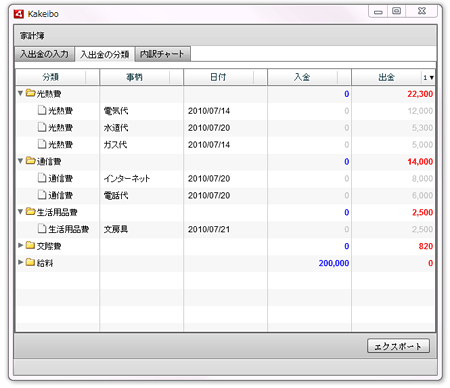Image resolution: width=450 pixels, height=388 pixels.
Task: Click folder icon of 生活用品費 category
Action: click(31, 211)
